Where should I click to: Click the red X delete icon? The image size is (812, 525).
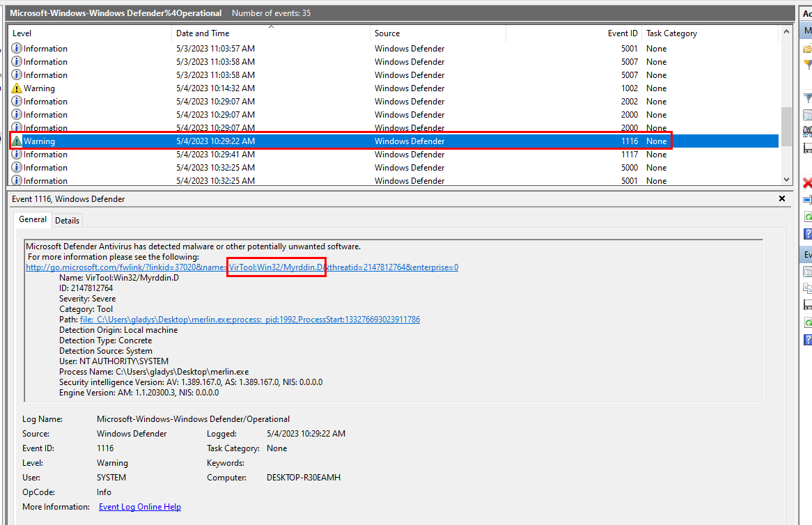[807, 183]
